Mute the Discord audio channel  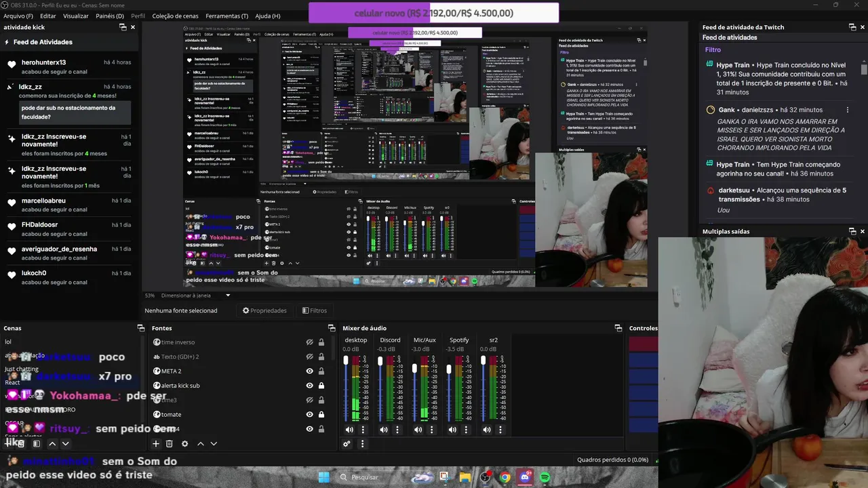pos(383,430)
